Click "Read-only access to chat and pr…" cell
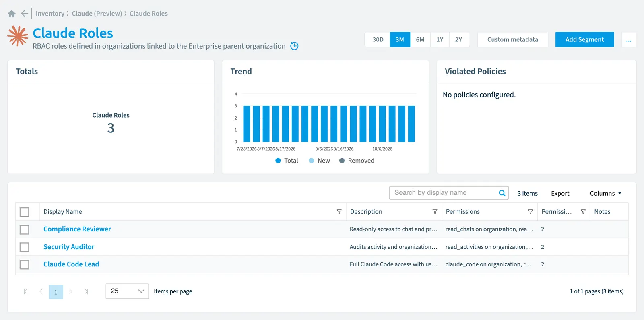644x320 pixels. pos(393,229)
